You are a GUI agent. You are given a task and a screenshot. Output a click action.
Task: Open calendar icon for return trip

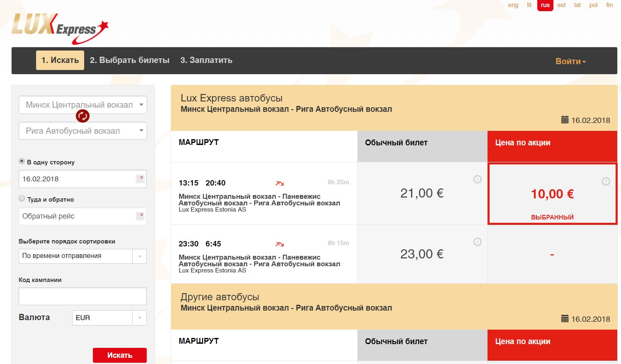140,216
